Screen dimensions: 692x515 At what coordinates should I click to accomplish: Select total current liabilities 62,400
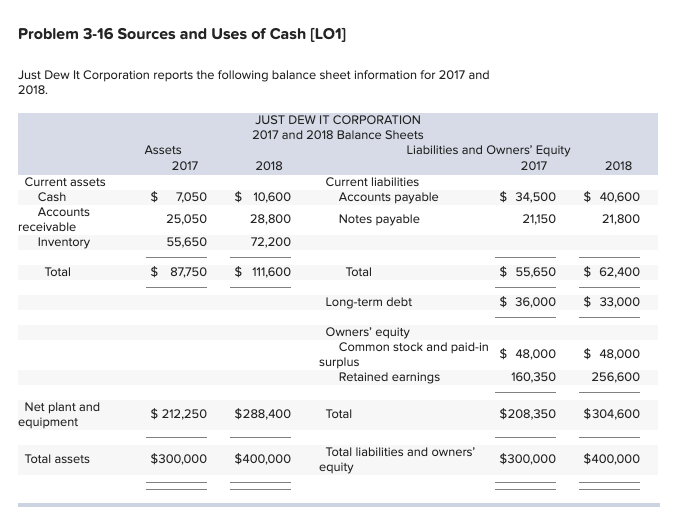tap(619, 272)
